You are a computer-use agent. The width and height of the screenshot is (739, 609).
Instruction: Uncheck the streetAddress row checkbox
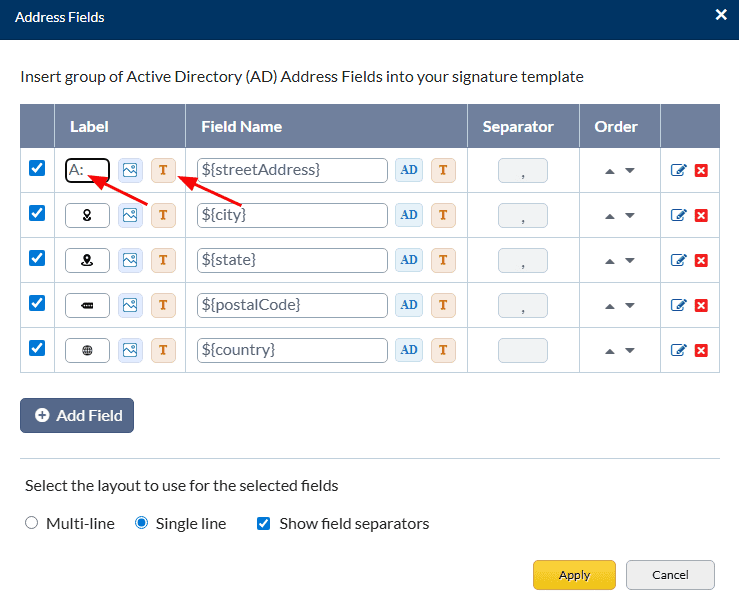(37, 168)
